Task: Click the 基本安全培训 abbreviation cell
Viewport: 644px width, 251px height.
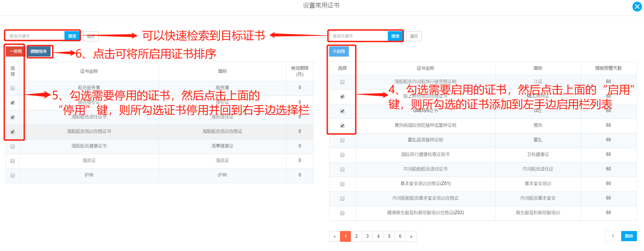Action: [x=538, y=184]
